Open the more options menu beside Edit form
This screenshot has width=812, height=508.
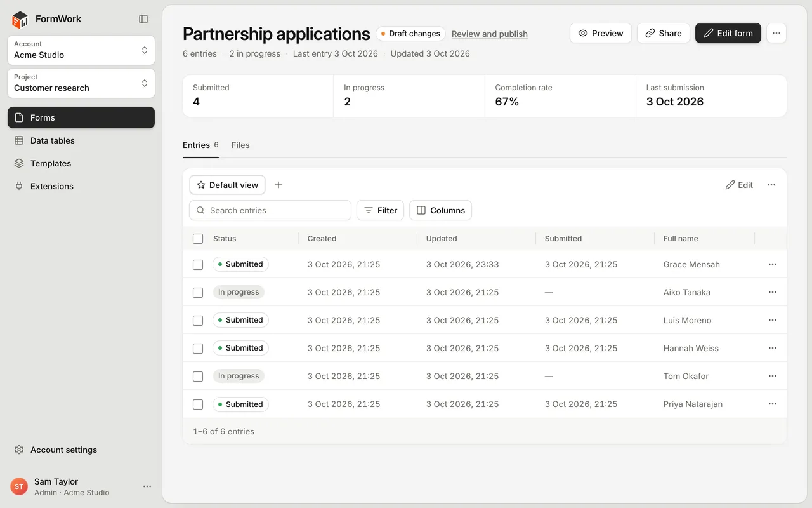[776, 33]
